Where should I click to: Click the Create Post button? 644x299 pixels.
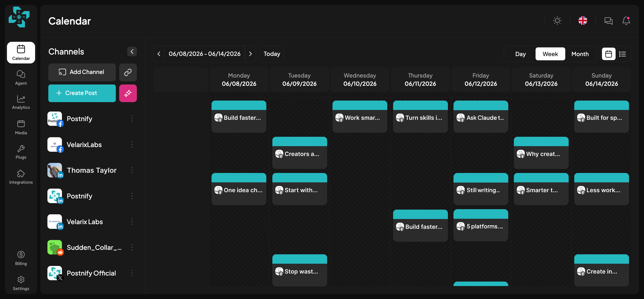[82, 93]
